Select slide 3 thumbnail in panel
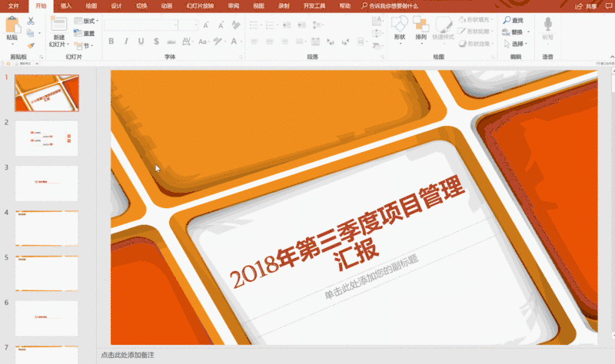 (47, 183)
